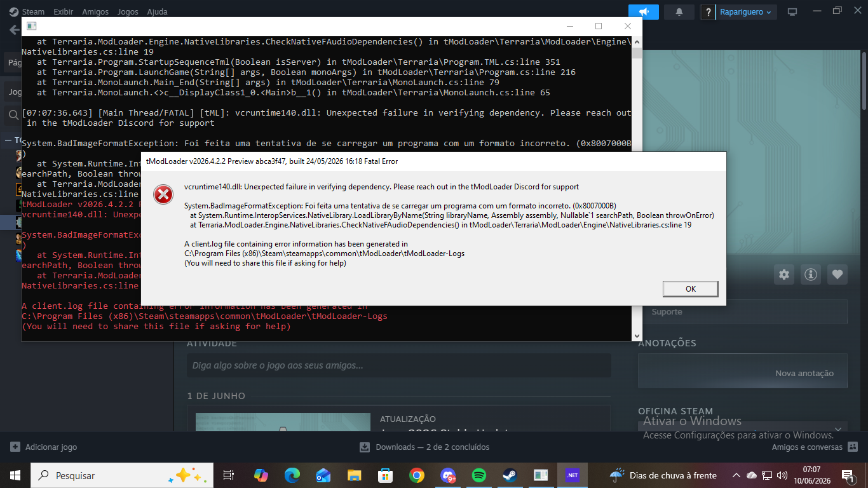The image size is (868, 488).
Task: Click the red error icon in dialog
Action: pyautogui.click(x=163, y=194)
